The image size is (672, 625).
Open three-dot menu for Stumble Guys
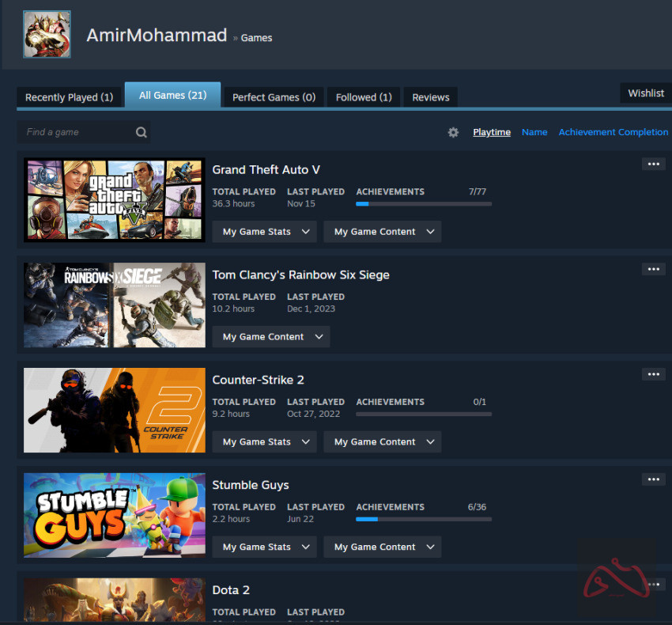click(653, 479)
